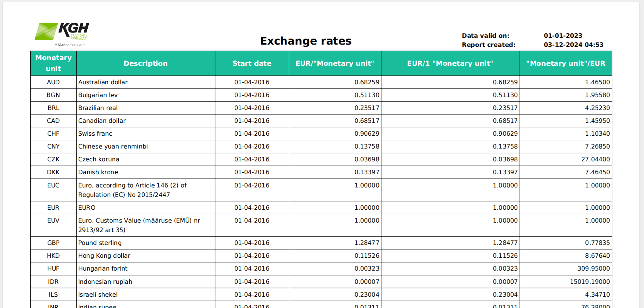Click the Hungarian forint description
Image resolution: width=644 pixels, height=308 pixels.
coord(103,269)
